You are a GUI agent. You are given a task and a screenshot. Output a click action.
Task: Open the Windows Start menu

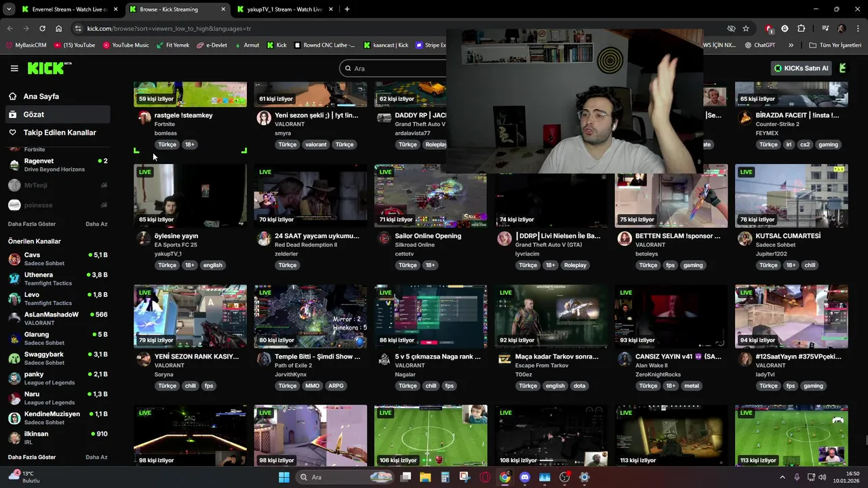point(283,477)
